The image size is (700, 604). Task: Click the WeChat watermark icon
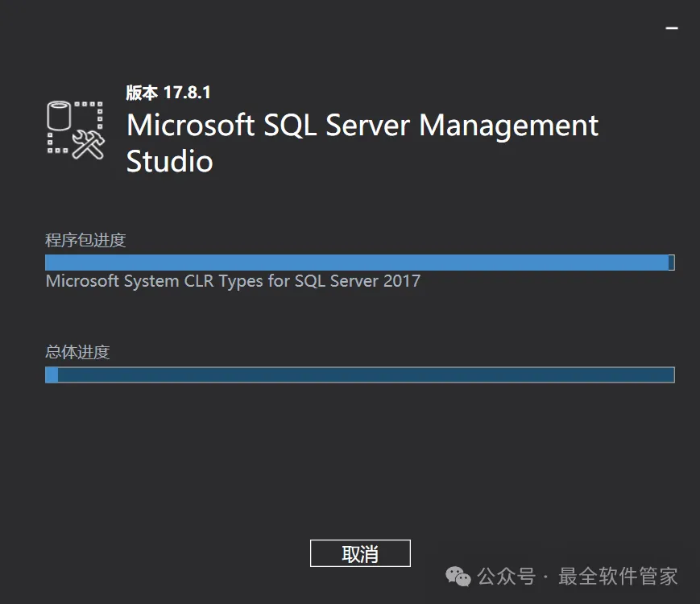pos(460,576)
